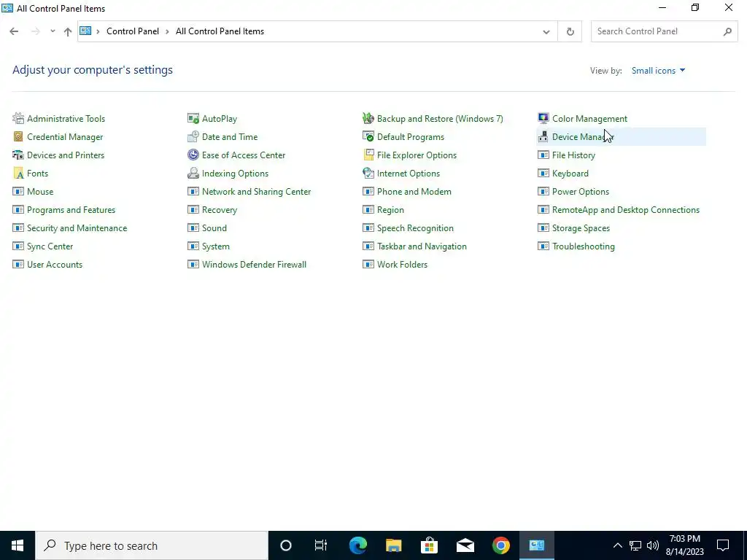Click the AutoPlay icon
747x560 pixels.
[193, 118]
